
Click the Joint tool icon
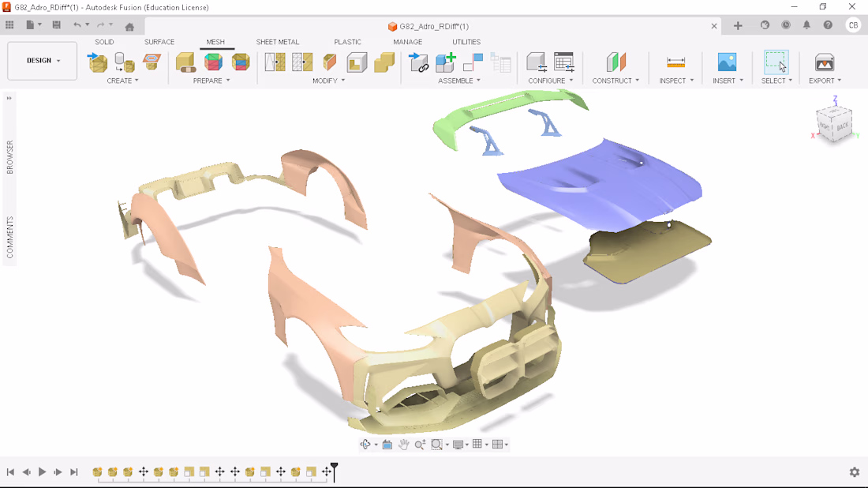(x=473, y=62)
